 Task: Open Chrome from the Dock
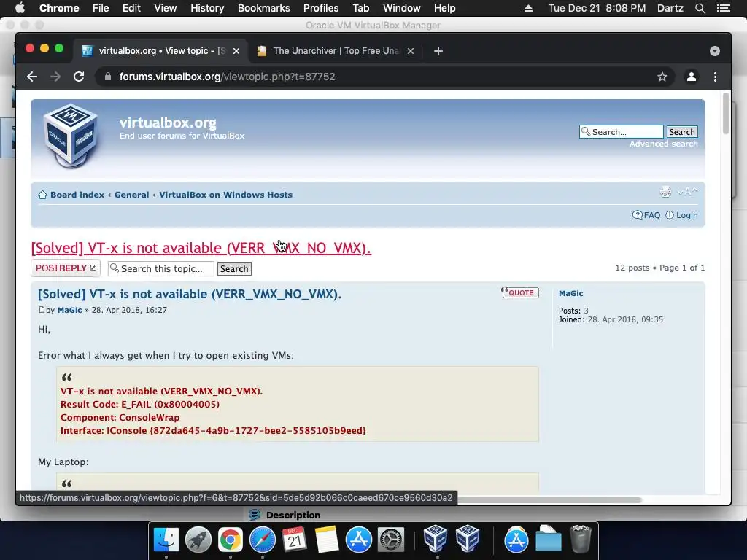click(x=230, y=540)
